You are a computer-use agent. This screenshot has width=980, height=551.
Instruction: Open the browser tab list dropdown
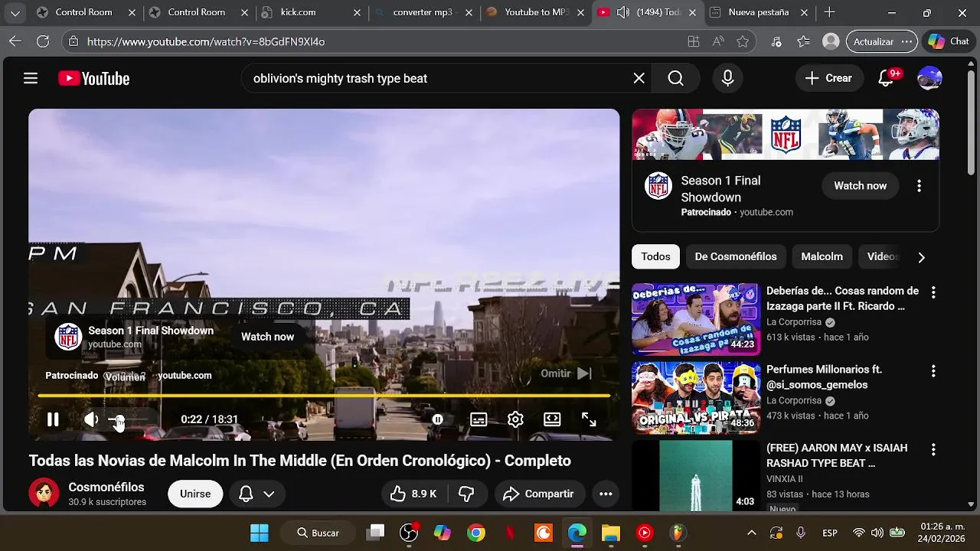click(x=15, y=13)
